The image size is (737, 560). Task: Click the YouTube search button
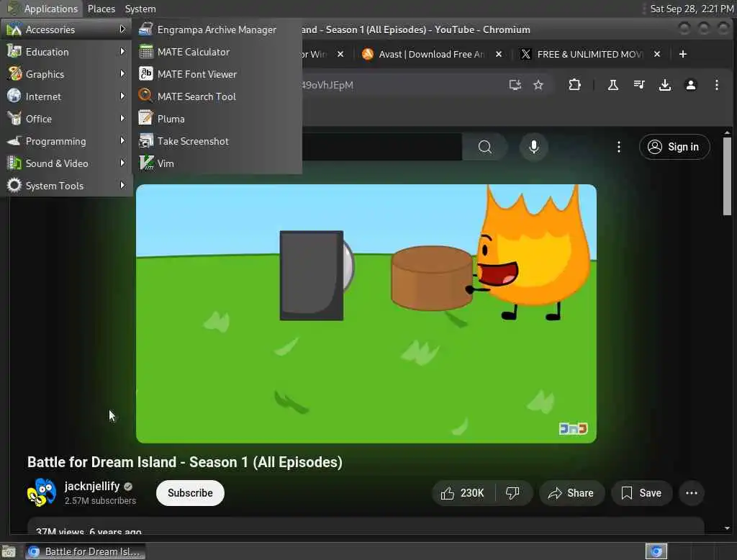point(484,147)
